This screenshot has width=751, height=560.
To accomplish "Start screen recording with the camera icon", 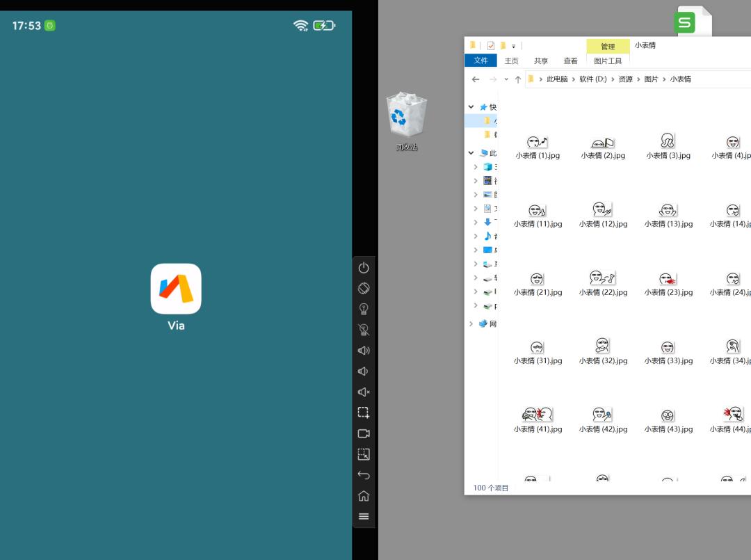I will pos(363,433).
